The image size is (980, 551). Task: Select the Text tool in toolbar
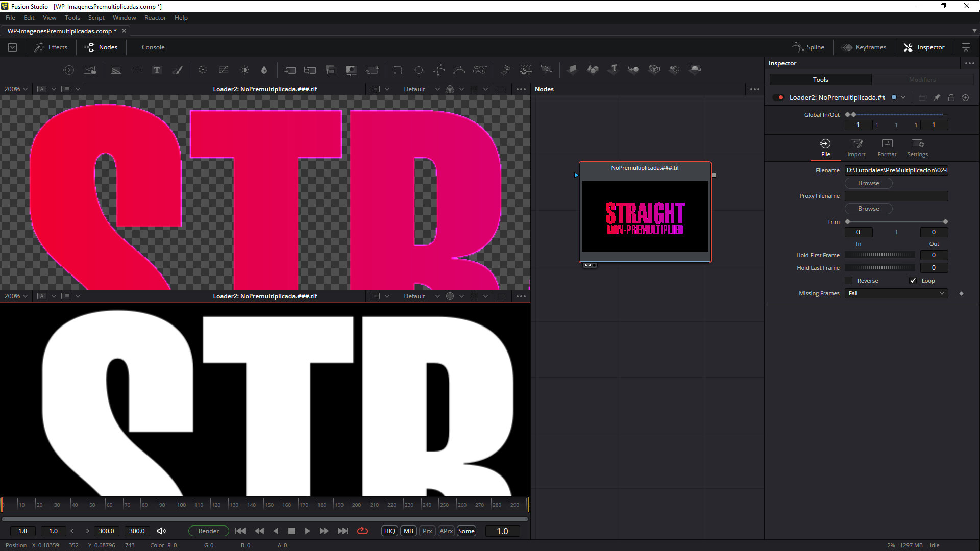point(157,70)
